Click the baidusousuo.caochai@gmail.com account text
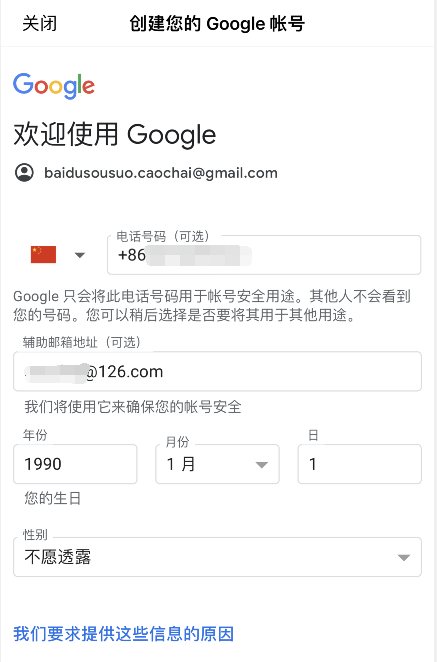Screen dimensions: 437x662 (x=161, y=173)
